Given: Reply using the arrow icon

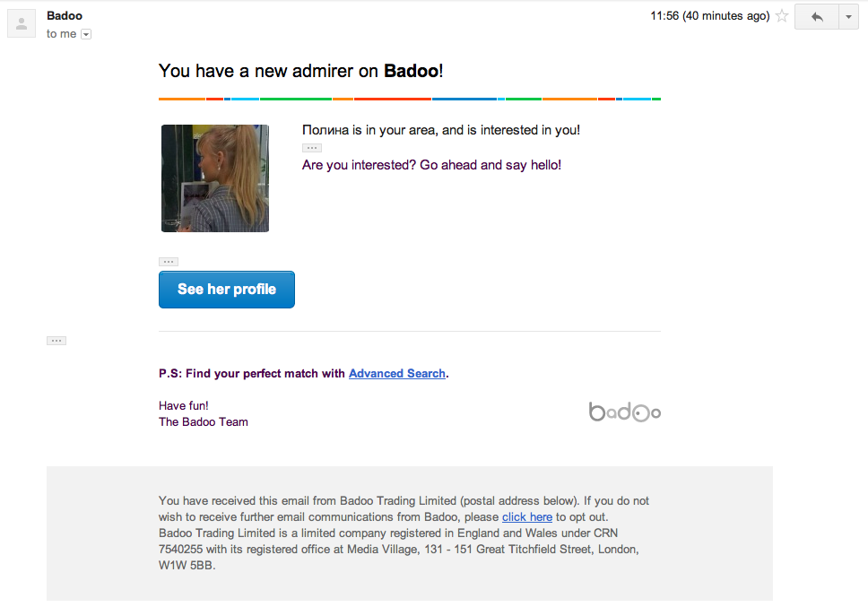Looking at the screenshot, I should coord(817,17).
